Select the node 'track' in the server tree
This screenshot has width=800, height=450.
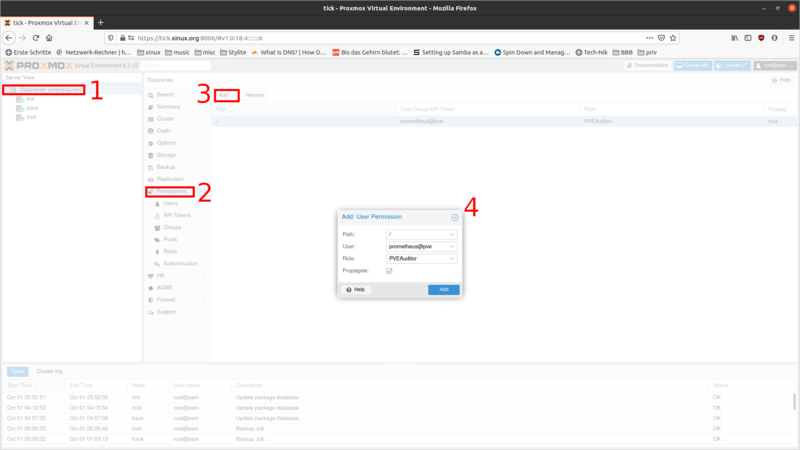[x=31, y=108]
